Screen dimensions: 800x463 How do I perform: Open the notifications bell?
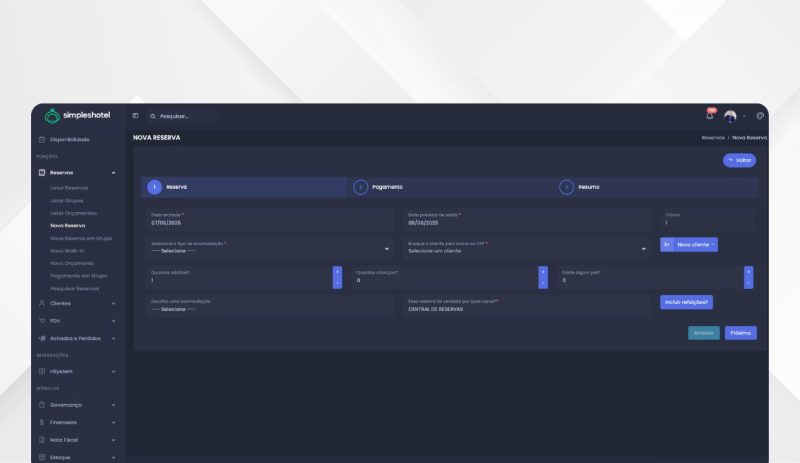(710, 116)
